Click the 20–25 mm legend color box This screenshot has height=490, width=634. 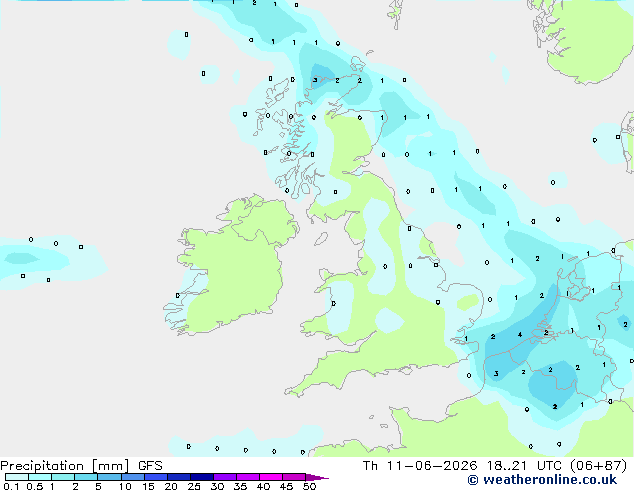click(x=179, y=477)
